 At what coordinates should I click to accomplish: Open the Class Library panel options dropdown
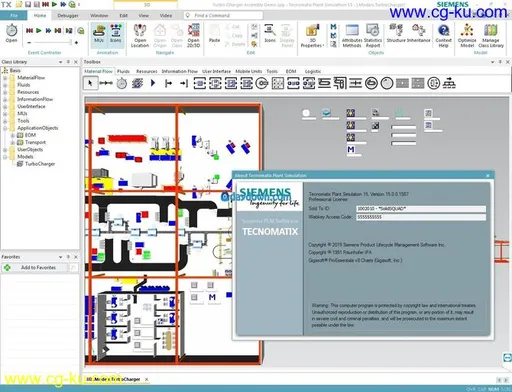pyautogui.click(x=61, y=62)
